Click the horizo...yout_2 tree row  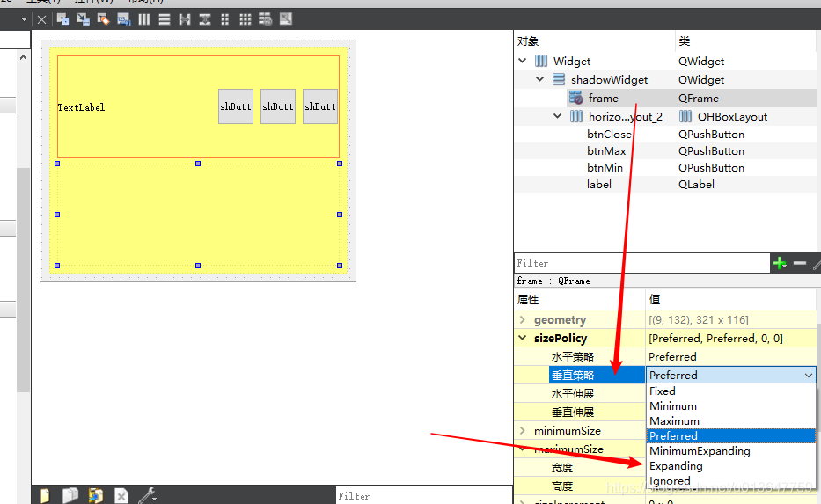tap(665, 116)
